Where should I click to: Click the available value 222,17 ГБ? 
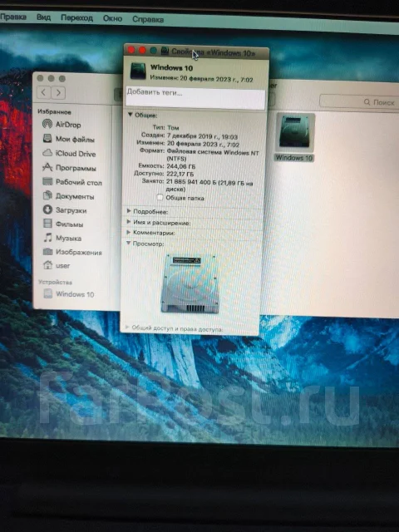point(180,174)
